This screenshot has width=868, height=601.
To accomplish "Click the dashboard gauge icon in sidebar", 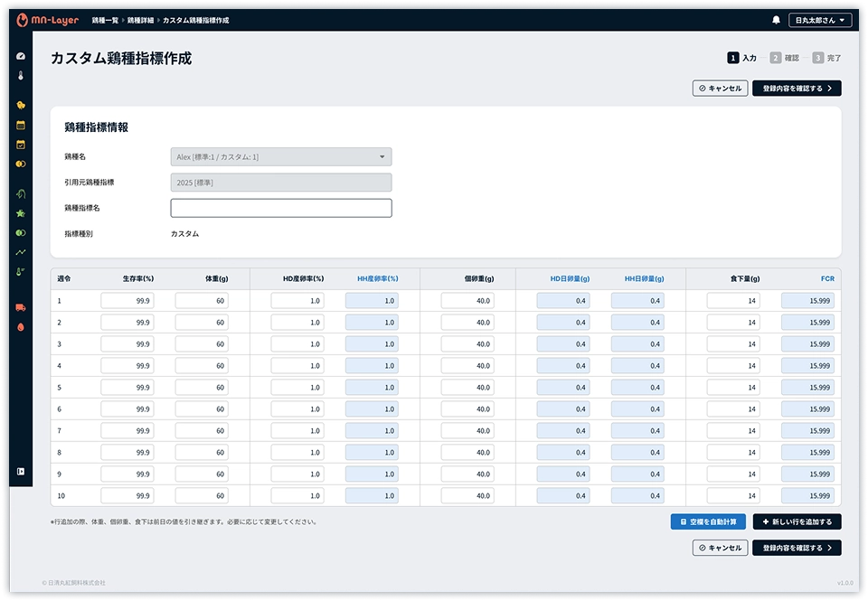I will click(21, 56).
